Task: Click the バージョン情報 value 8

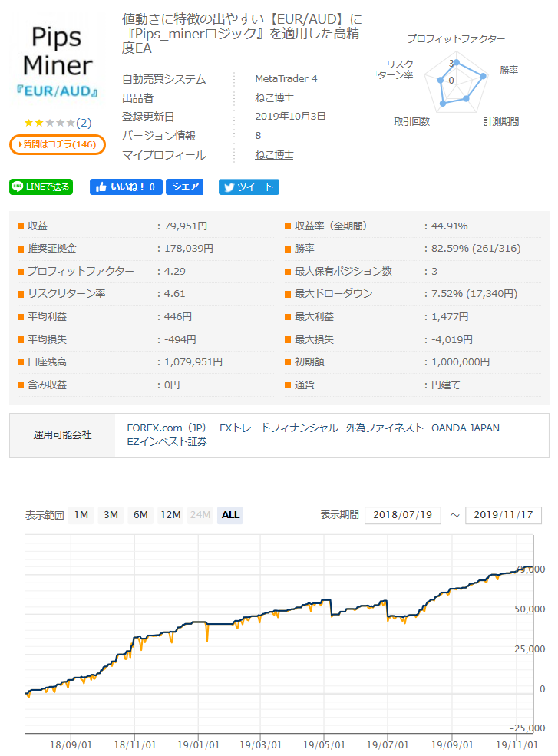Action: click(258, 136)
